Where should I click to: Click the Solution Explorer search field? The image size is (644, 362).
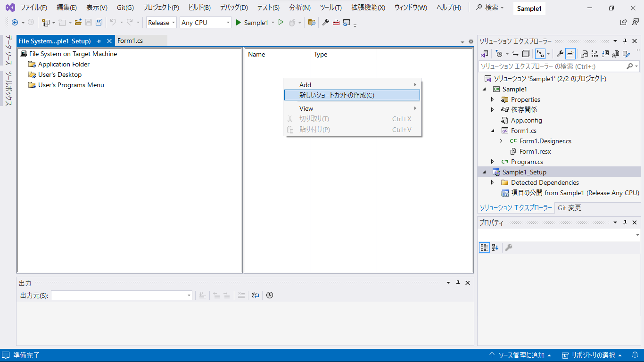point(552,66)
